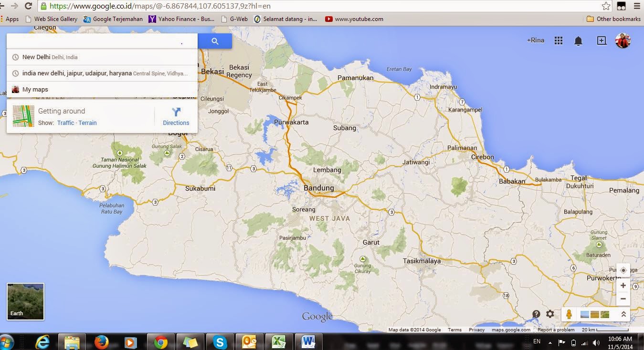
Task: Open Google Maps help with the question mark icon
Action: 536,314
